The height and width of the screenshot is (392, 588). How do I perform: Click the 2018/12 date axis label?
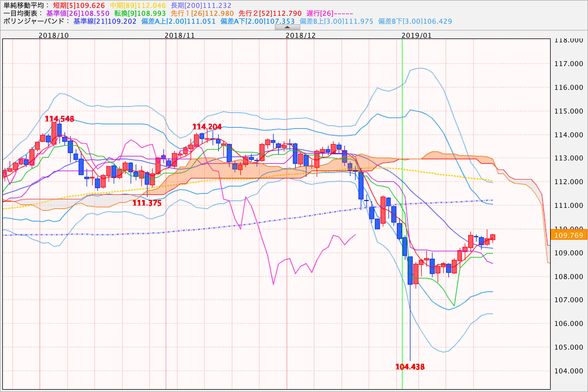pos(301,35)
